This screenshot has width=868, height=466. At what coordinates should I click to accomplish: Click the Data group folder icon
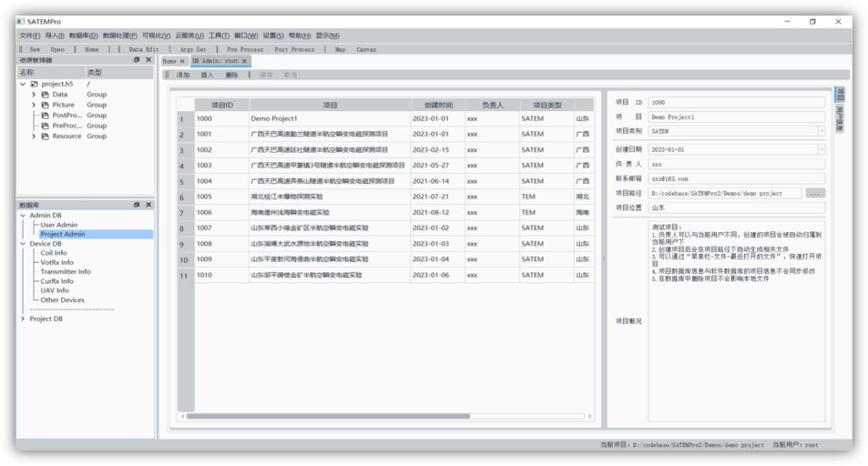[x=45, y=95]
